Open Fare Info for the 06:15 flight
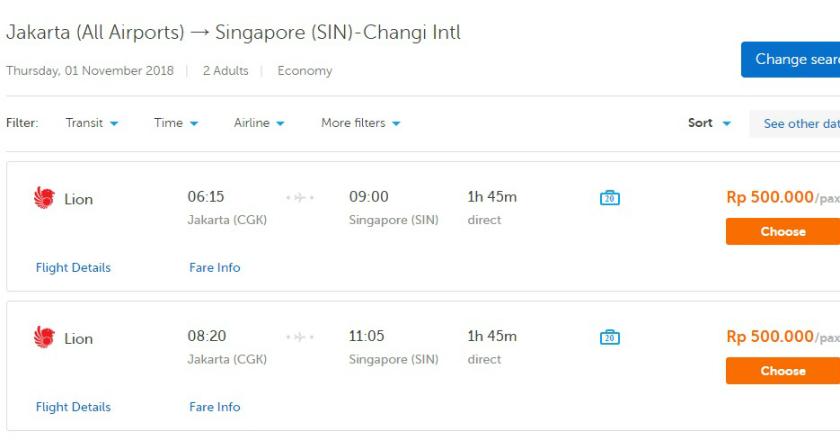840x440 pixels. pyautogui.click(x=214, y=267)
